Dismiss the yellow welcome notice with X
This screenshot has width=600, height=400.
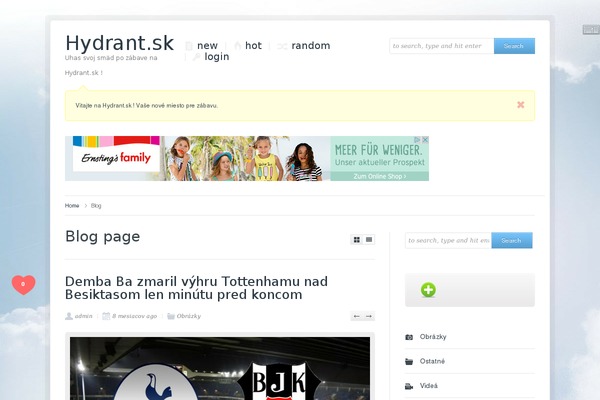(520, 105)
